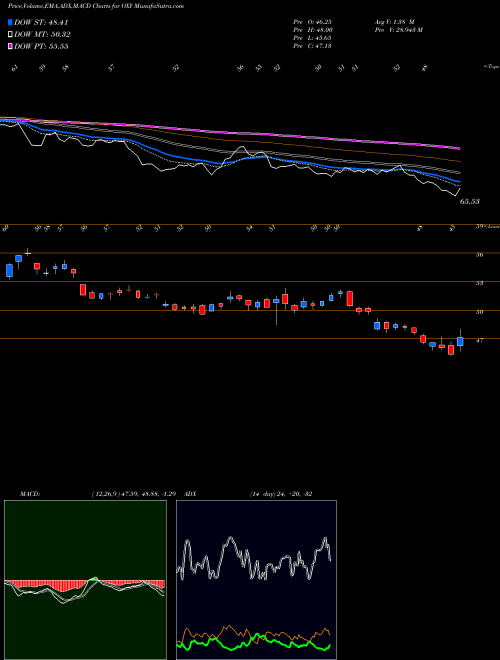Select the DOW ST: 48.41 legend label
This screenshot has height=660, width=500.
pos(41,22)
